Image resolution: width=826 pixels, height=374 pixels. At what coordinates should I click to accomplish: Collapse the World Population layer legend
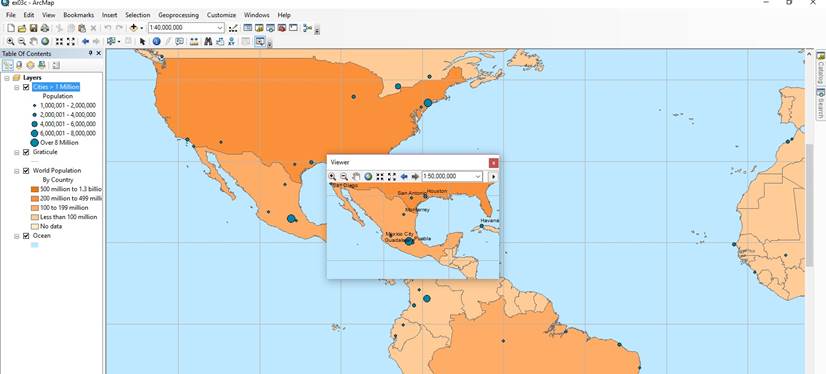coord(17,171)
